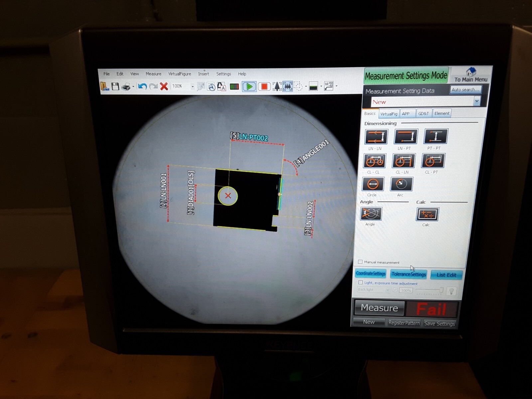532x399 pixels.
Task: Select the PT-PT dimensioning tool
Action: (436, 136)
